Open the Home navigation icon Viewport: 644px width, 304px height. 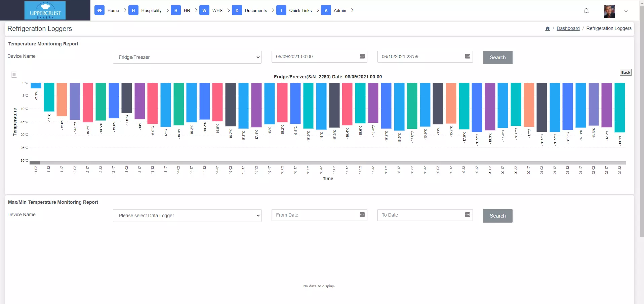click(x=99, y=10)
